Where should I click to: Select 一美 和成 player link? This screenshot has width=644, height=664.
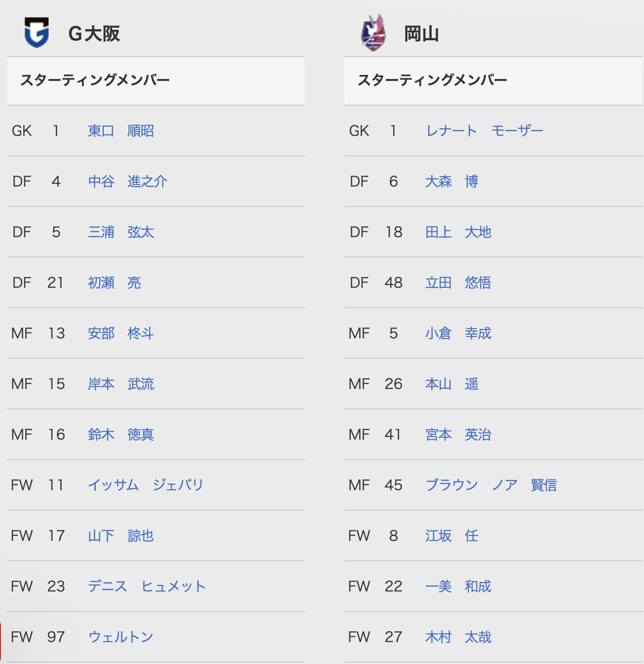pyautogui.click(x=458, y=587)
